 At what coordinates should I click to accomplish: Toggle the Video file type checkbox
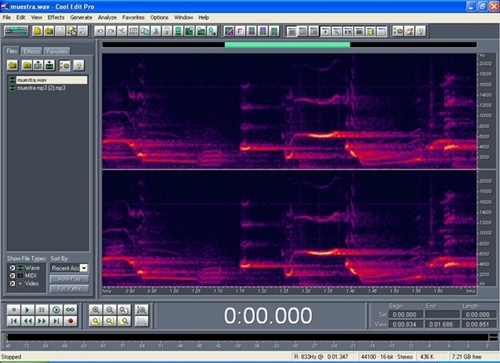click(x=12, y=284)
